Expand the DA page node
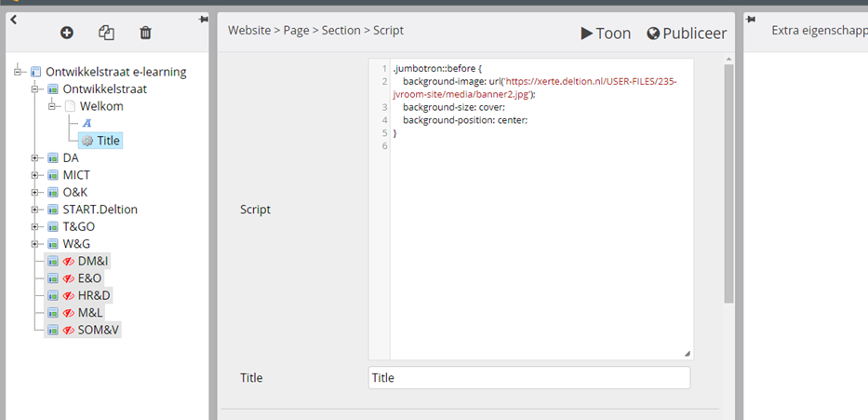 click(x=34, y=158)
